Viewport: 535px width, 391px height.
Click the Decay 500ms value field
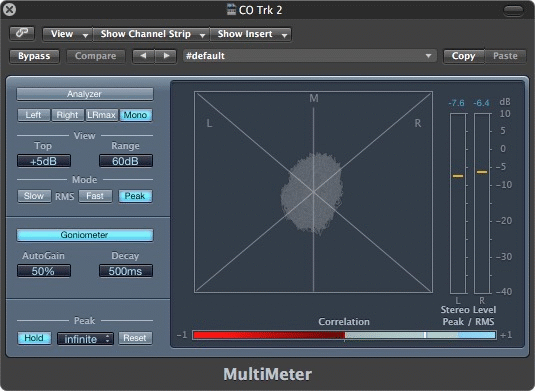pyautogui.click(x=126, y=271)
